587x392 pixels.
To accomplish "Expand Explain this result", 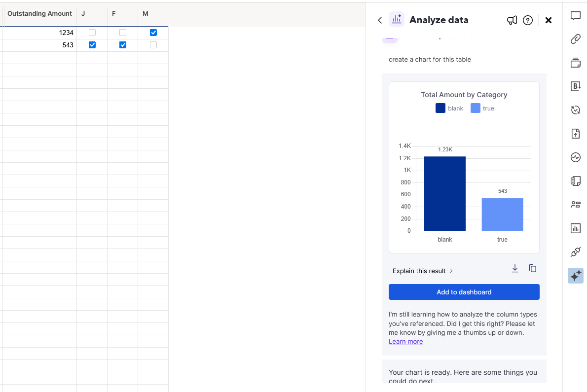I will click(x=423, y=271).
